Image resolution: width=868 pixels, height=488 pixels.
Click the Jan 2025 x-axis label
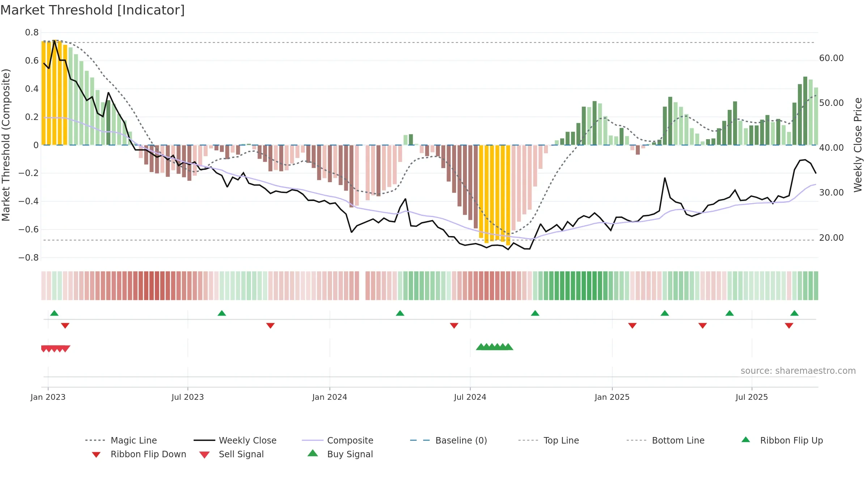pyautogui.click(x=612, y=397)
